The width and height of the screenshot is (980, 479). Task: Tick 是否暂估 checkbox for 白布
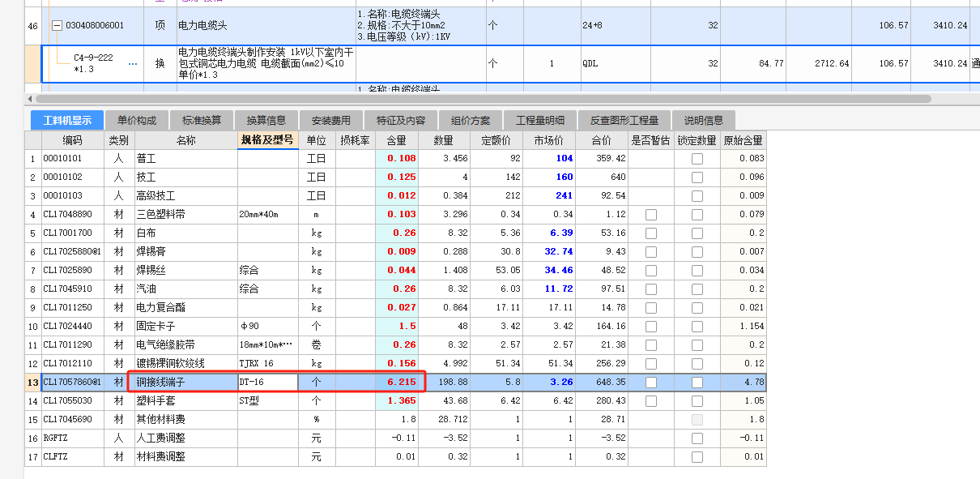tap(651, 233)
